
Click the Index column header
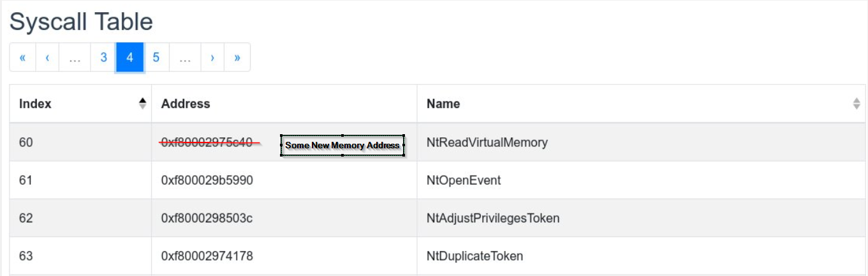(80, 103)
